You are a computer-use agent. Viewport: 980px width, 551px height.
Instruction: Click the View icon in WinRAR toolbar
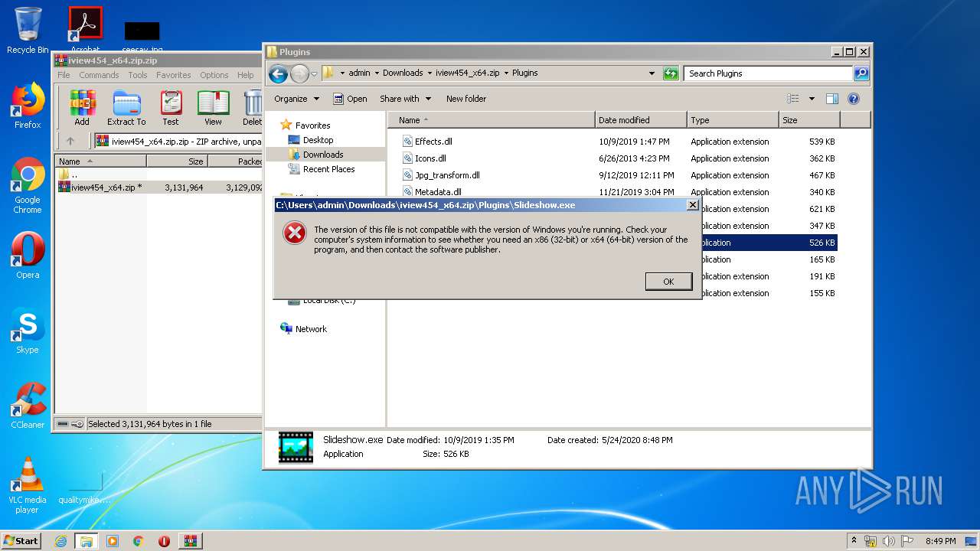213,108
